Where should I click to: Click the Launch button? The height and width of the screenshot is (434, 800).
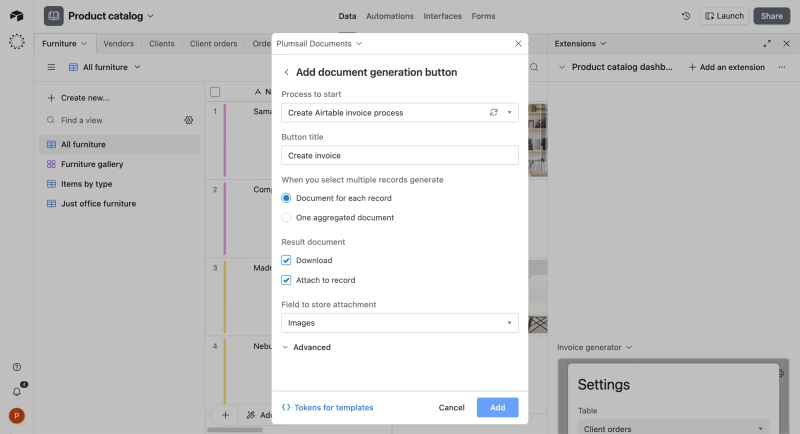[724, 16]
